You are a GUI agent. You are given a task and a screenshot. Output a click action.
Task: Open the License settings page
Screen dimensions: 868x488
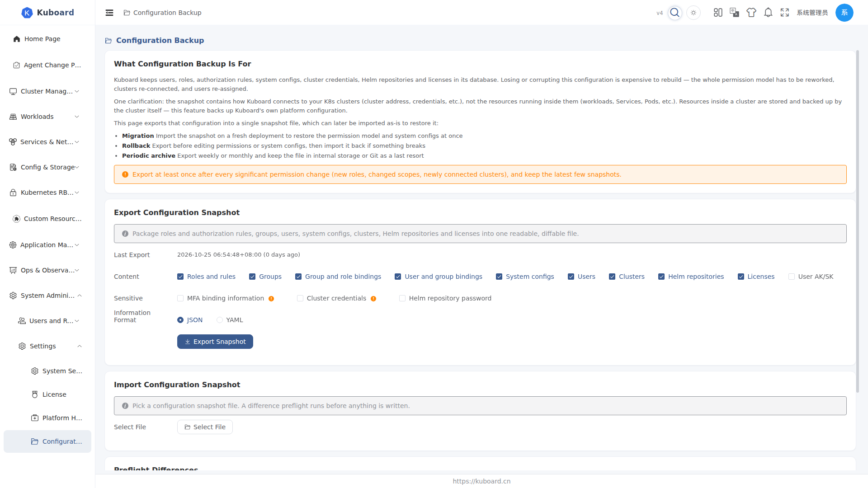tap(47, 394)
